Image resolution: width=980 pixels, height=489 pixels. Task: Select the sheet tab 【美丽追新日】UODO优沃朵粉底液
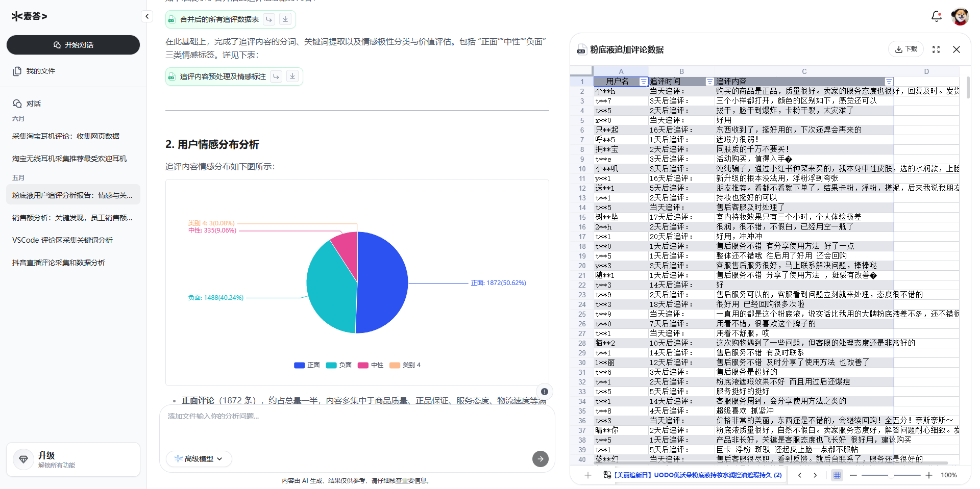pos(698,475)
